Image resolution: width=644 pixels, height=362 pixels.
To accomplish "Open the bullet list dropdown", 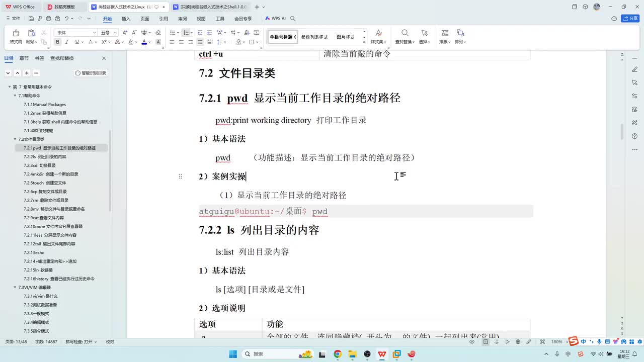I will click(177, 33).
